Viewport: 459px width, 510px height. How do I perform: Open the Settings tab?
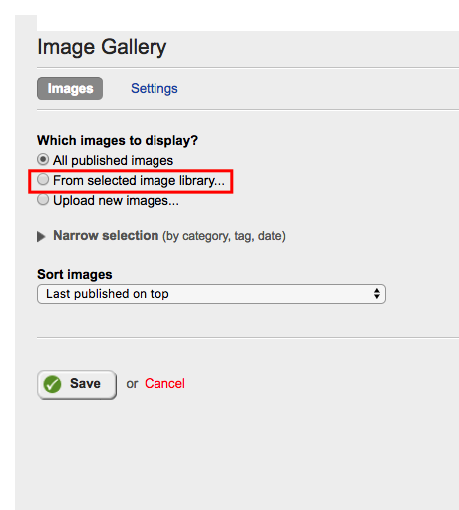(154, 89)
